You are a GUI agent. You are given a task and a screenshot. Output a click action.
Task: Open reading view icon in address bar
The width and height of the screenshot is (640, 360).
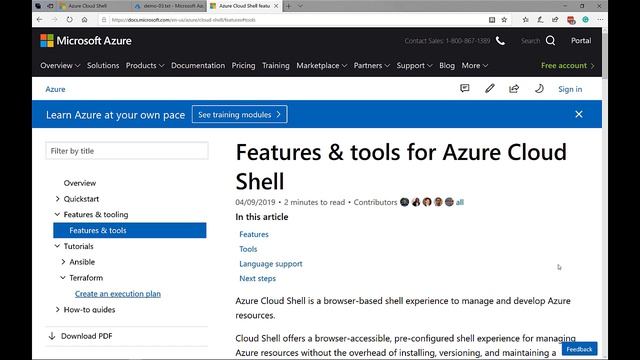[x=492, y=20]
